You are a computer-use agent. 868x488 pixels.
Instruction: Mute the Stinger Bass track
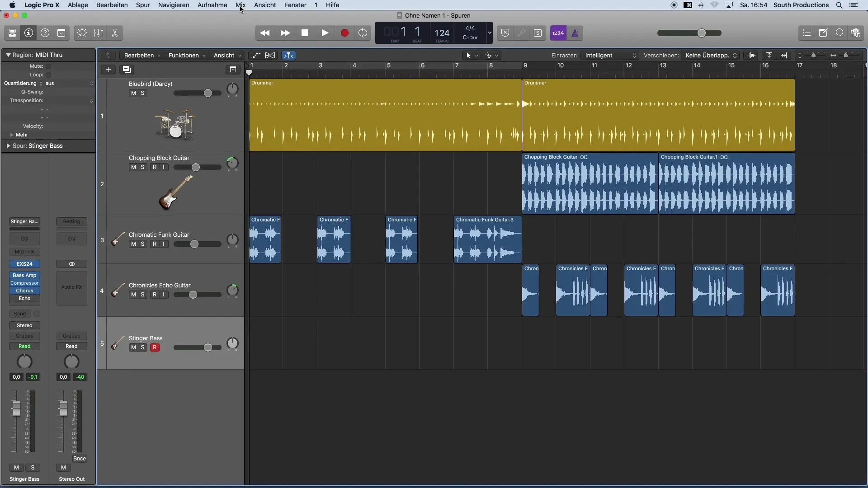[x=133, y=347]
